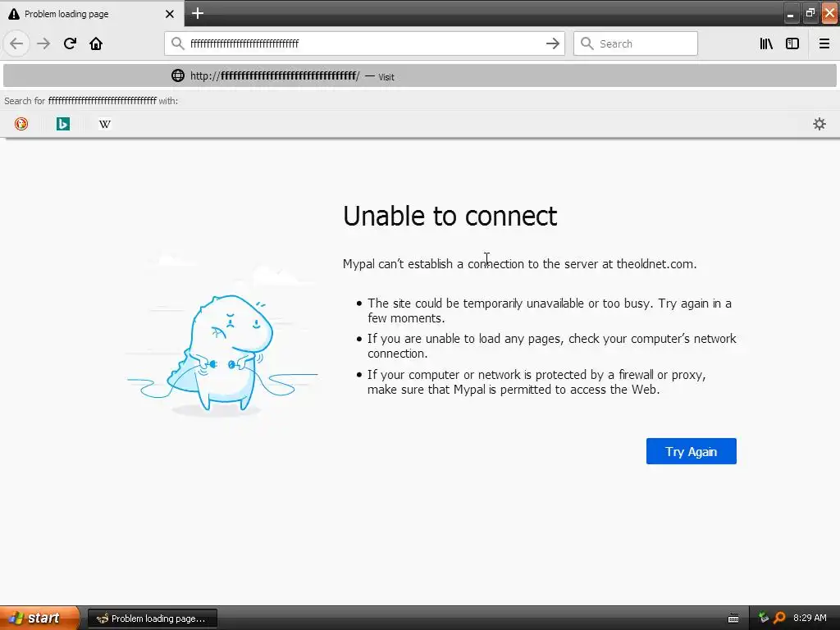Select the Problem loading page tab
Viewport: 840px width, 630px height.
(92, 14)
